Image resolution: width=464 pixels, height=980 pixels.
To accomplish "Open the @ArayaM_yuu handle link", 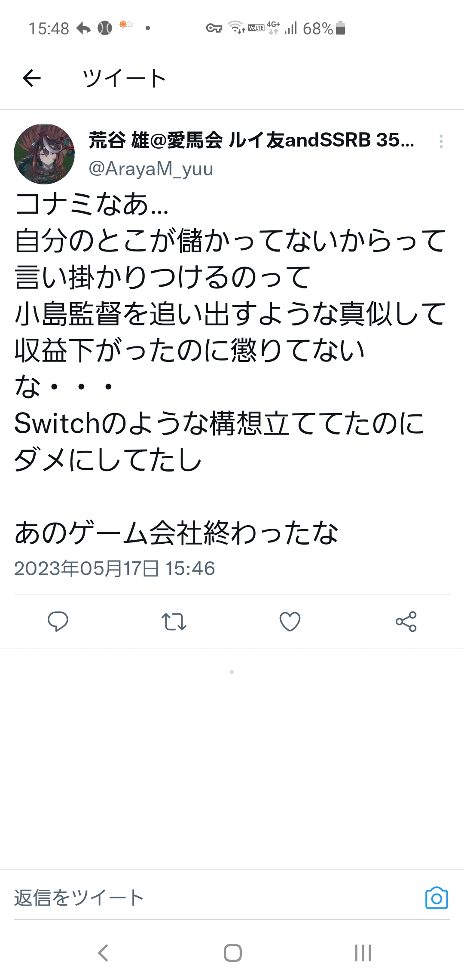I will pyautogui.click(x=151, y=169).
